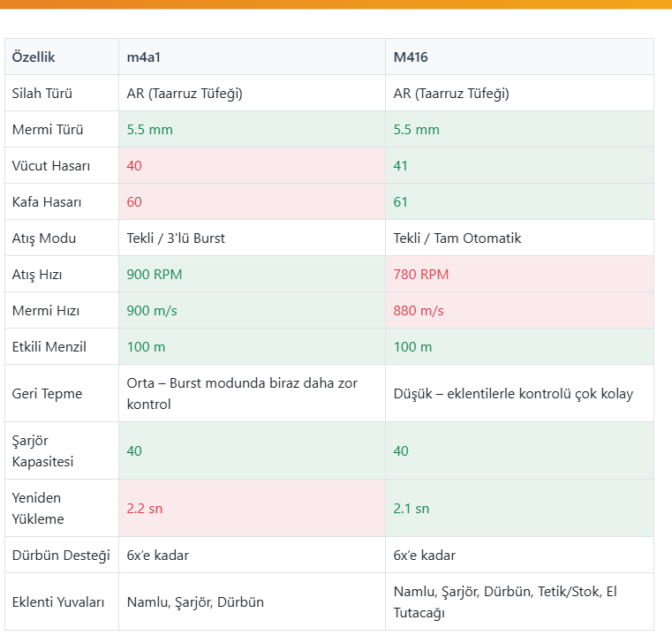This screenshot has width=672, height=643.
Task: Click M416 attachments cell with 'El Tutacağı'
Action: point(519,601)
